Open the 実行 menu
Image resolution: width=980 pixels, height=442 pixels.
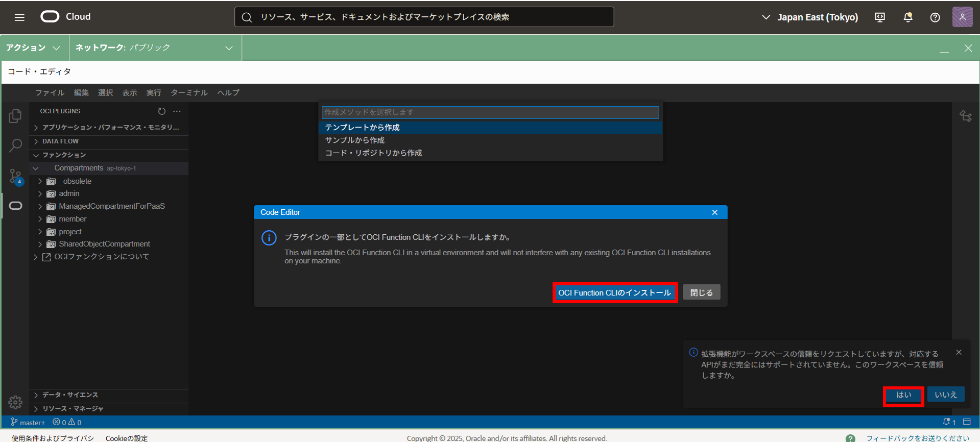click(153, 93)
